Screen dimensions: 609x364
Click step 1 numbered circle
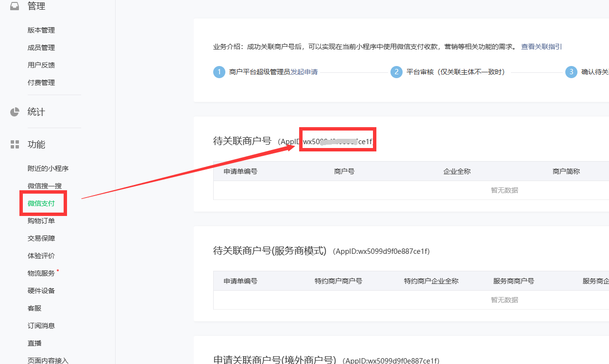(219, 72)
